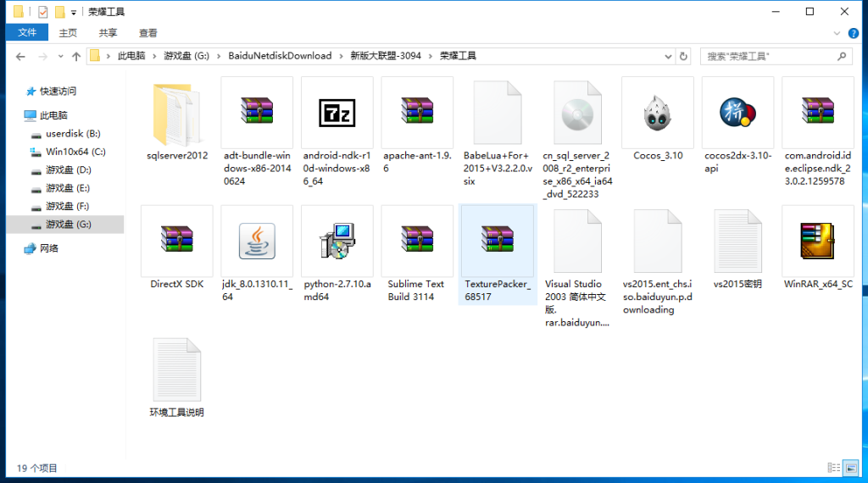Image resolution: width=868 pixels, height=483 pixels.
Task: Select userdisk (B:) drive
Action: 73,133
